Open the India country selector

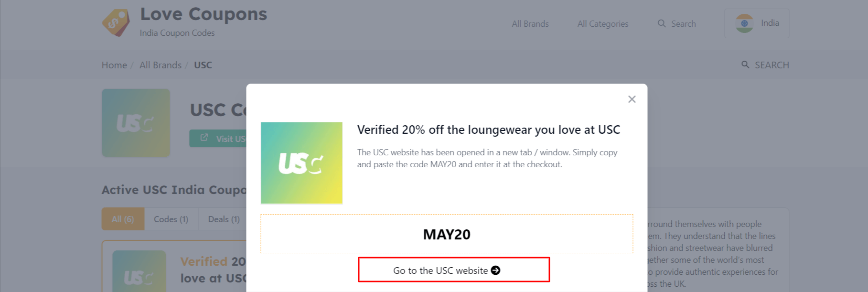click(x=757, y=23)
